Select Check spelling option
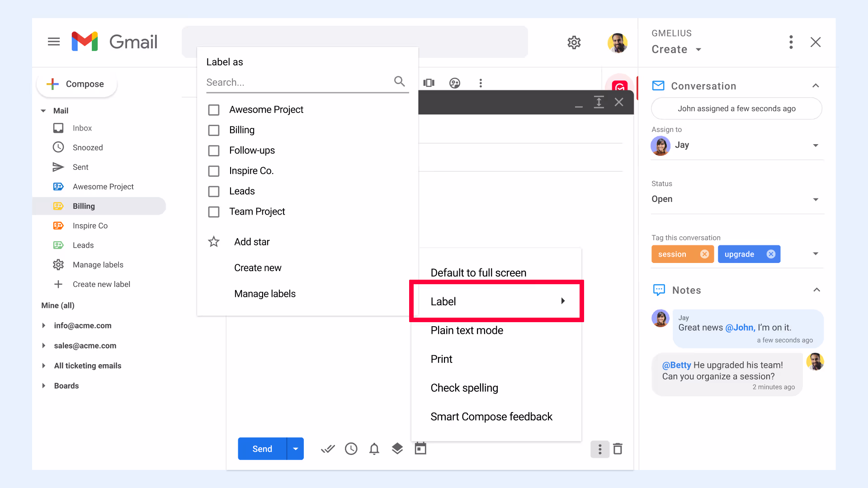 (x=464, y=388)
